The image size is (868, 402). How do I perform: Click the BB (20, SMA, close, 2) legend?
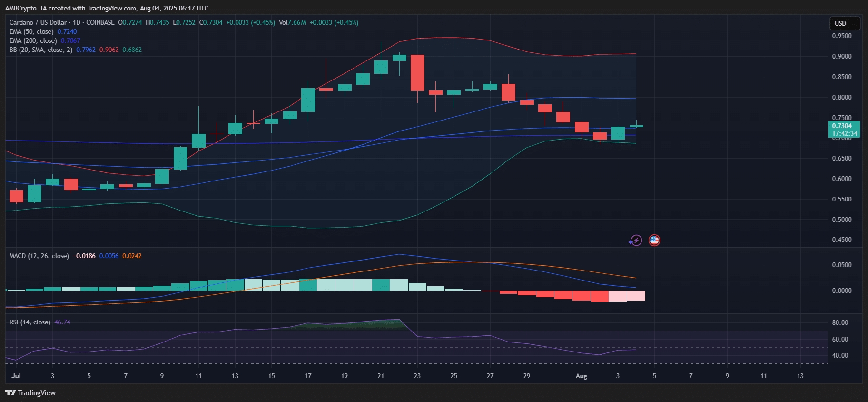(41, 50)
